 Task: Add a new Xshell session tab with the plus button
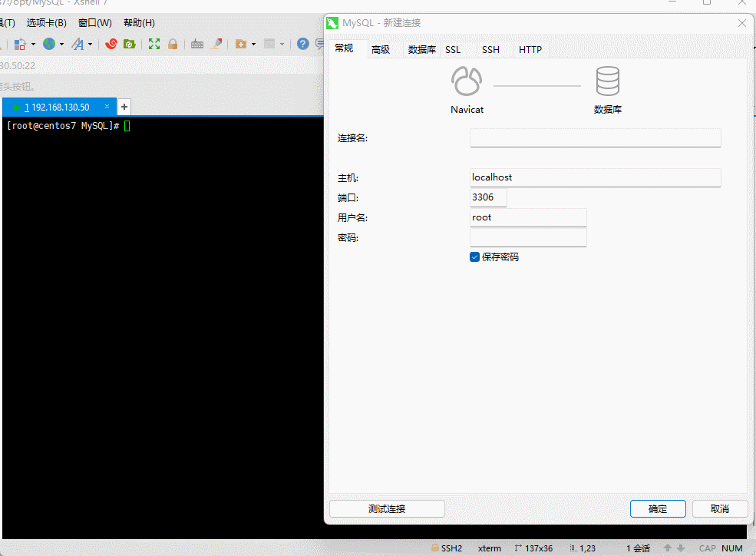point(124,107)
